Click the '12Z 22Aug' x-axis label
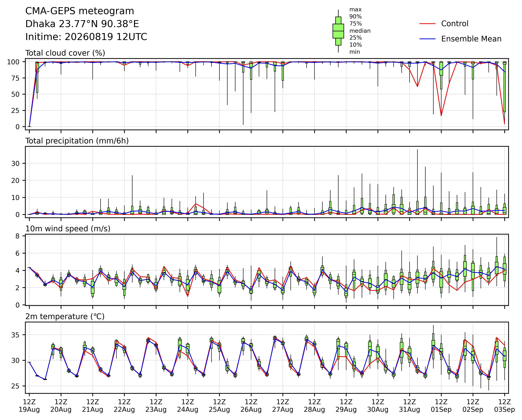Viewport: 522px width, 420px height. 124,406
